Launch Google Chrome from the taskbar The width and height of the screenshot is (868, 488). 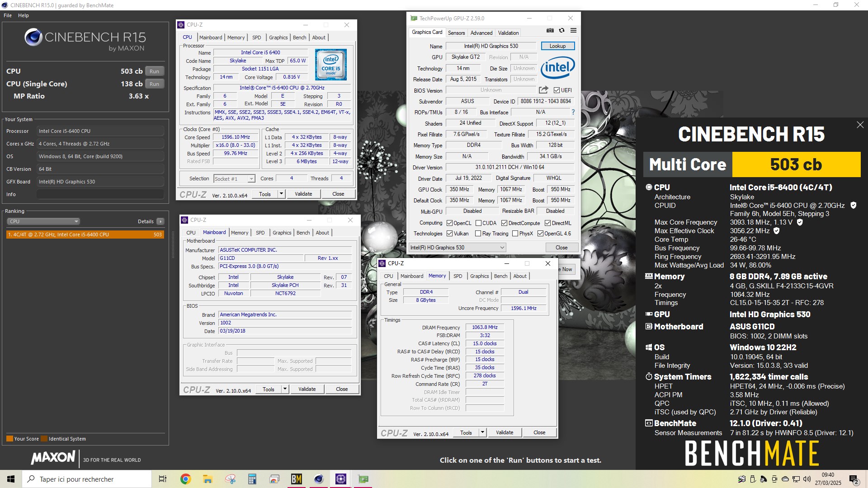point(185,479)
